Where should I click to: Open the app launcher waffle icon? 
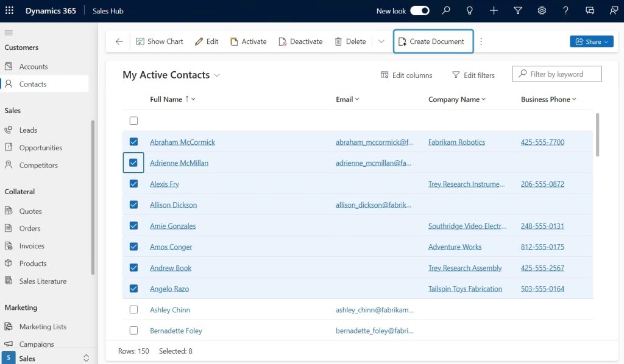pos(9,11)
